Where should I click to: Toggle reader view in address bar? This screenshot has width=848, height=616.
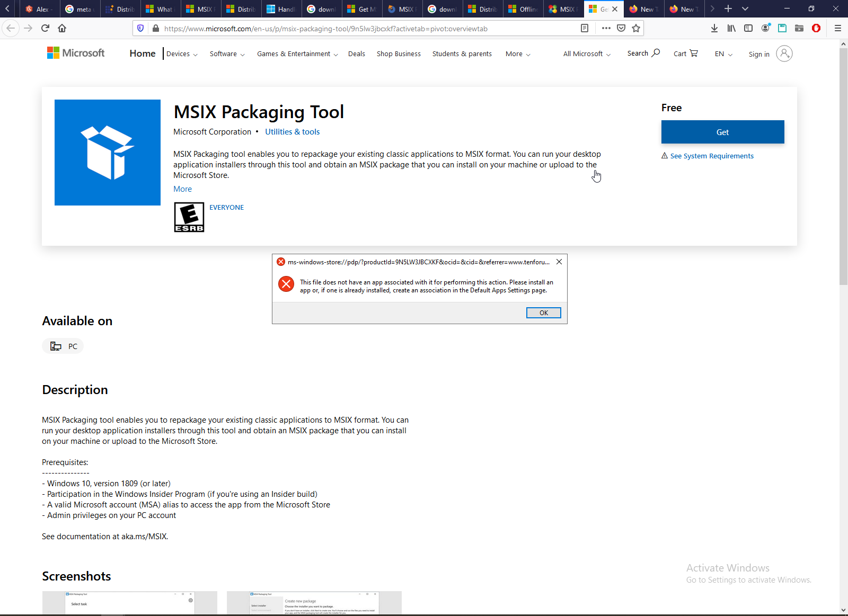tap(585, 29)
